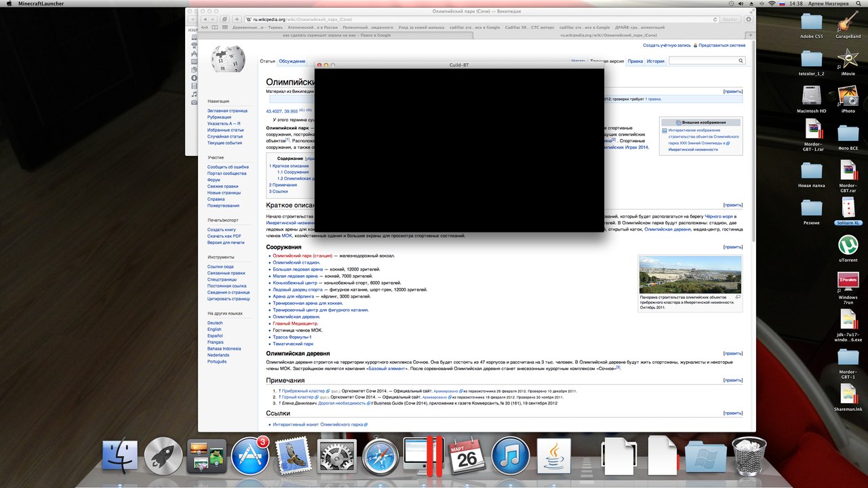
Task: Open App Store with 3 badge
Action: [x=250, y=455]
